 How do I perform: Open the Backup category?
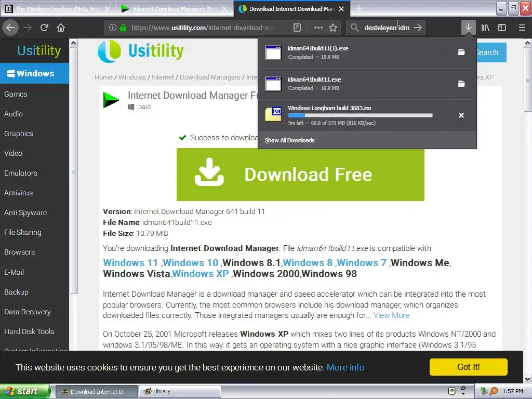(16, 292)
